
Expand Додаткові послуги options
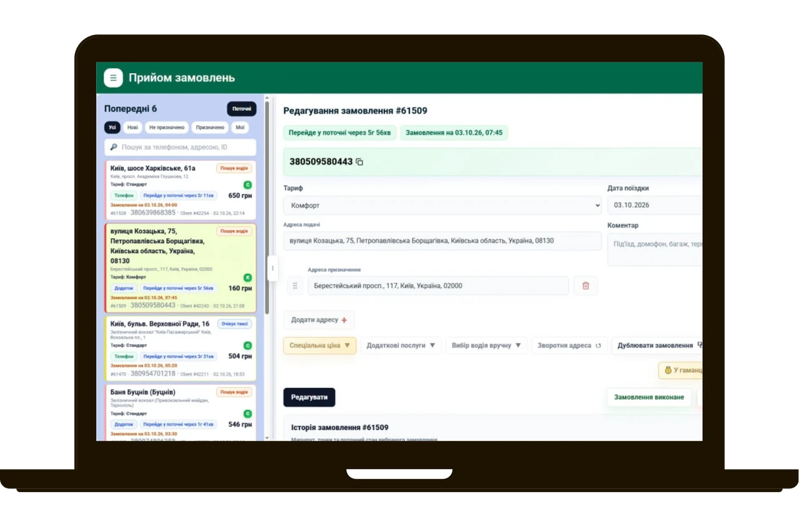click(x=401, y=346)
